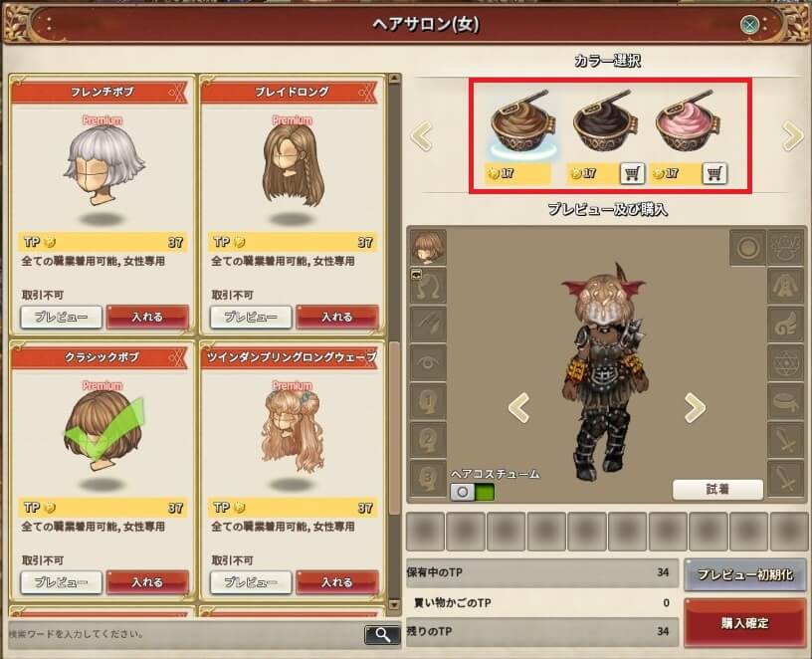
Task: Select the wing slot icon
Action: [x=786, y=324]
